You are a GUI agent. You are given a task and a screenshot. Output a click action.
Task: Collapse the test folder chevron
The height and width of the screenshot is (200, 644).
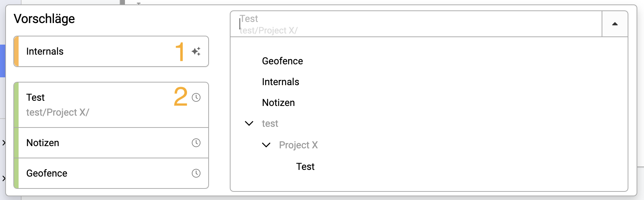coord(249,123)
